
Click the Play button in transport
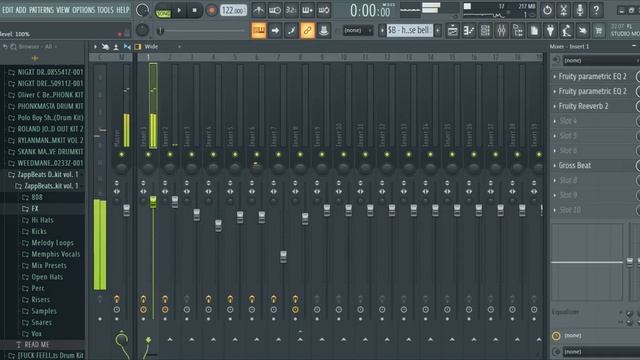(180, 10)
